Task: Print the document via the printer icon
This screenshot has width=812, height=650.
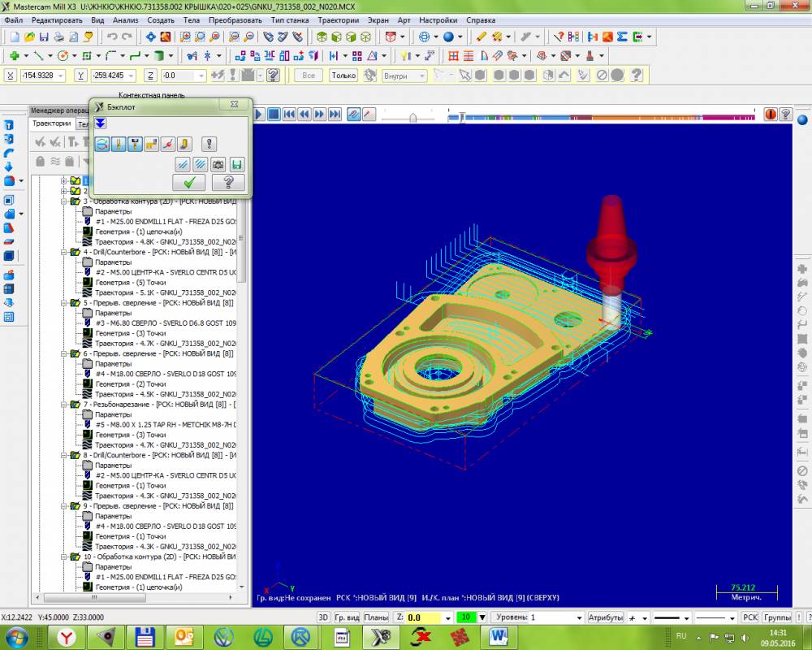Action: 59,37
